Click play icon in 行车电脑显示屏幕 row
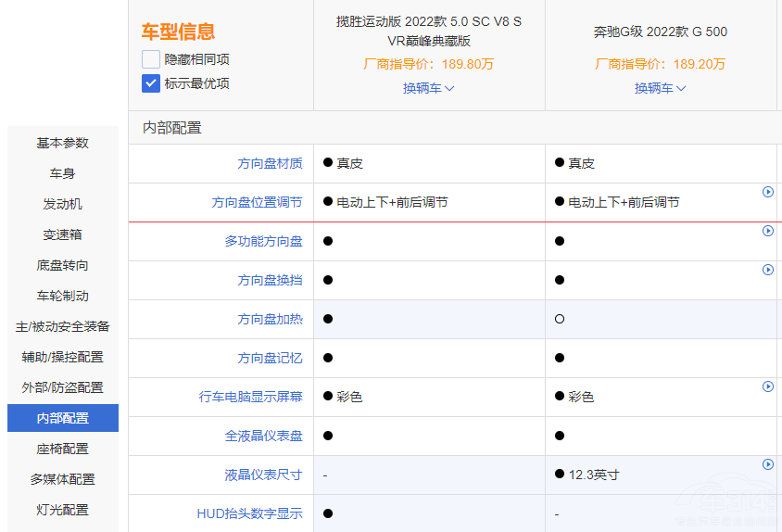This screenshot has height=532, width=782. click(x=767, y=386)
